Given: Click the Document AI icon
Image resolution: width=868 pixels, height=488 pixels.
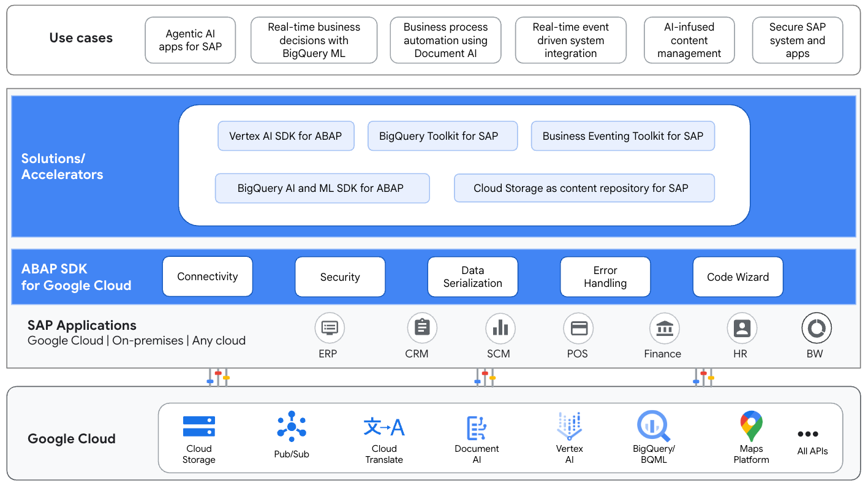Looking at the screenshot, I should [477, 425].
